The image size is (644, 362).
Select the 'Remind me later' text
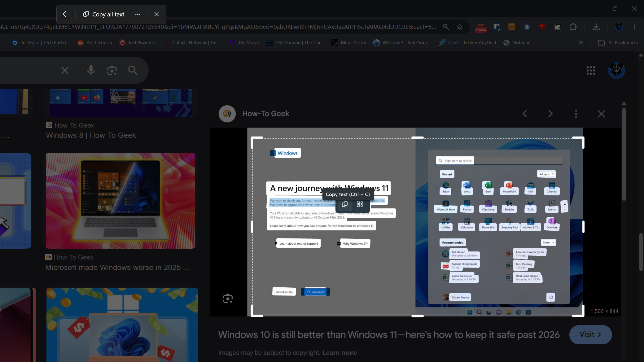coord(284,292)
